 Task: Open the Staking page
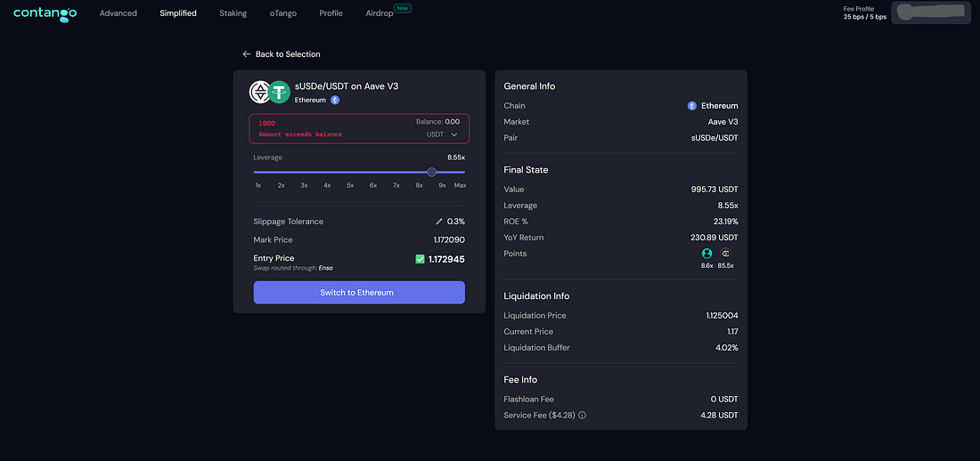[233, 13]
